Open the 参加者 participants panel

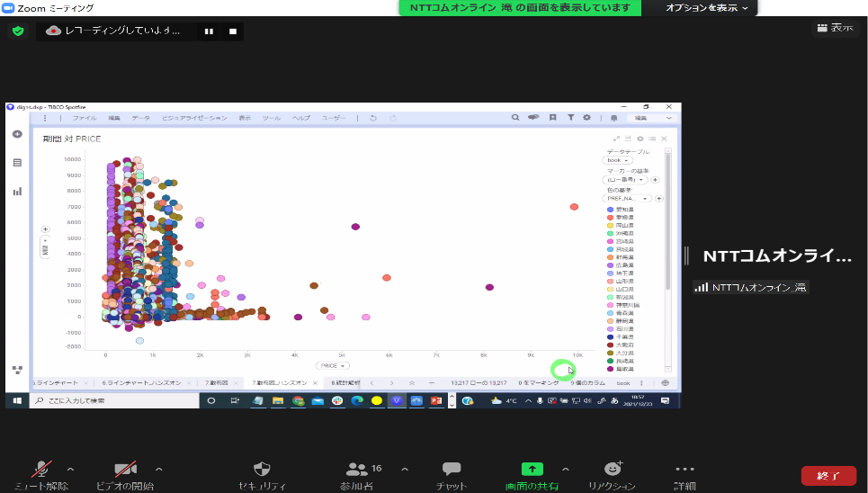[356, 475]
